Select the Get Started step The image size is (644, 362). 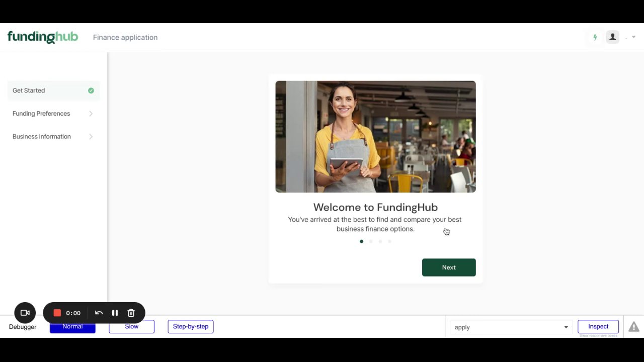pyautogui.click(x=53, y=90)
